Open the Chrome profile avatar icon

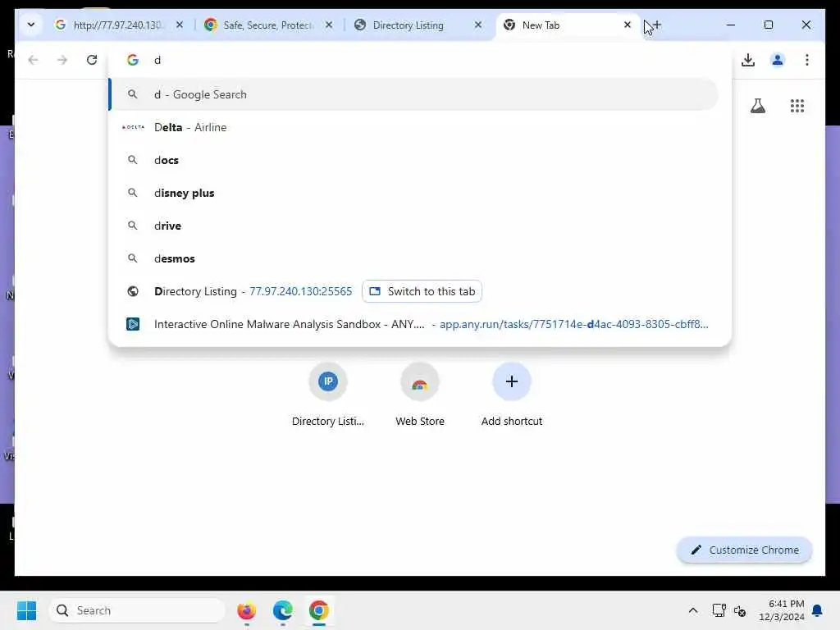(x=778, y=60)
